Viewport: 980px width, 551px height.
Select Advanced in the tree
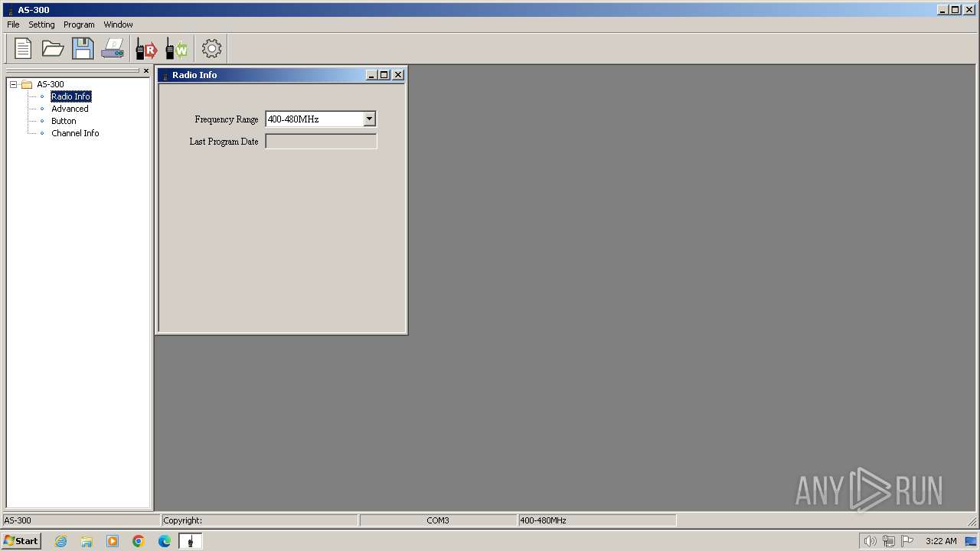tap(70, 109)
